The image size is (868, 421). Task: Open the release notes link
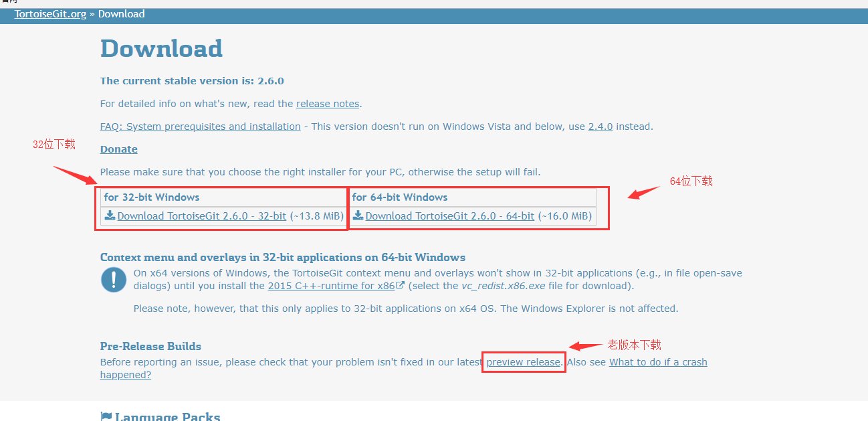coord(328,104)
